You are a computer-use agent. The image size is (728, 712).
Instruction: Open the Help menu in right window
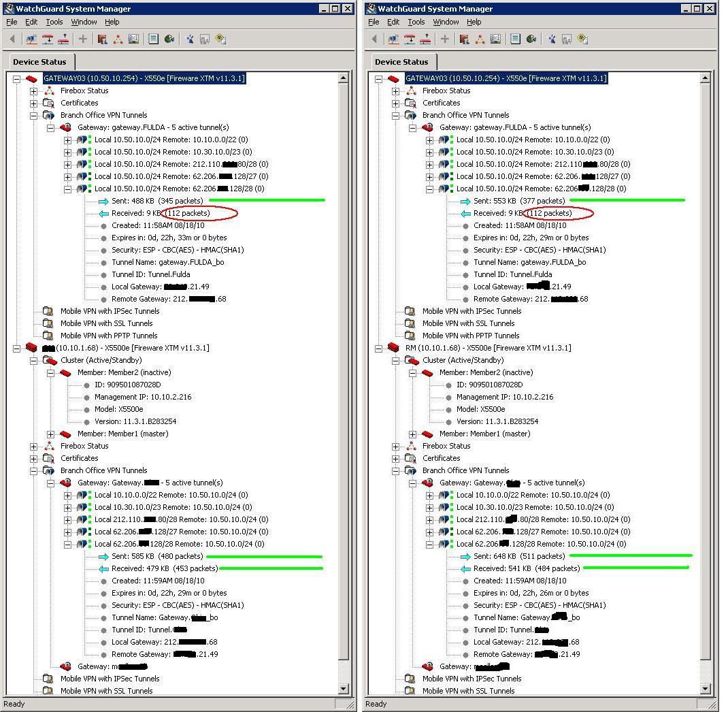(474, 22)
